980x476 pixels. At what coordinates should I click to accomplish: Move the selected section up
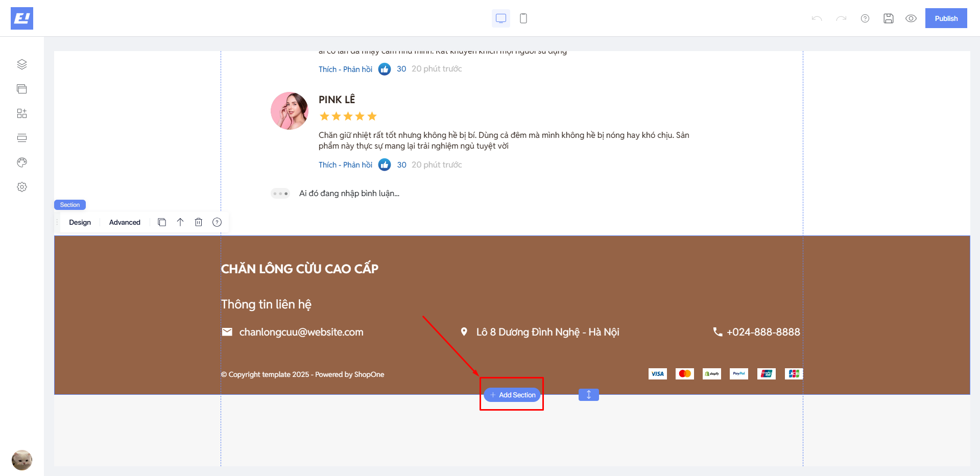180,222
